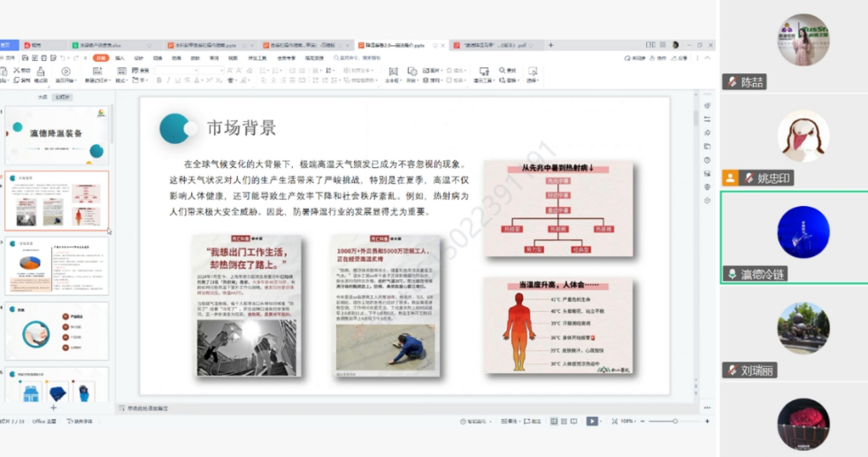Open the Animation (动画) ribbon tab

coord(176,57)
